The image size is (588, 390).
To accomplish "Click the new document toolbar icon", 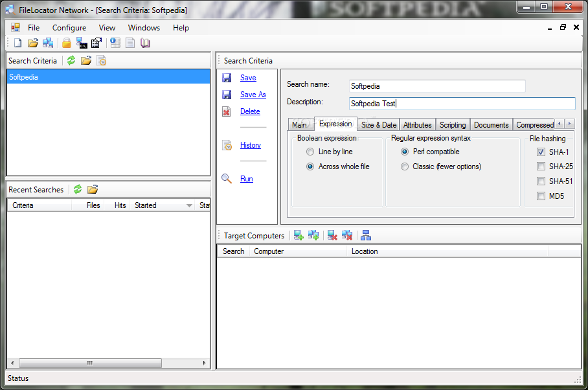I will tap(17, 43).
